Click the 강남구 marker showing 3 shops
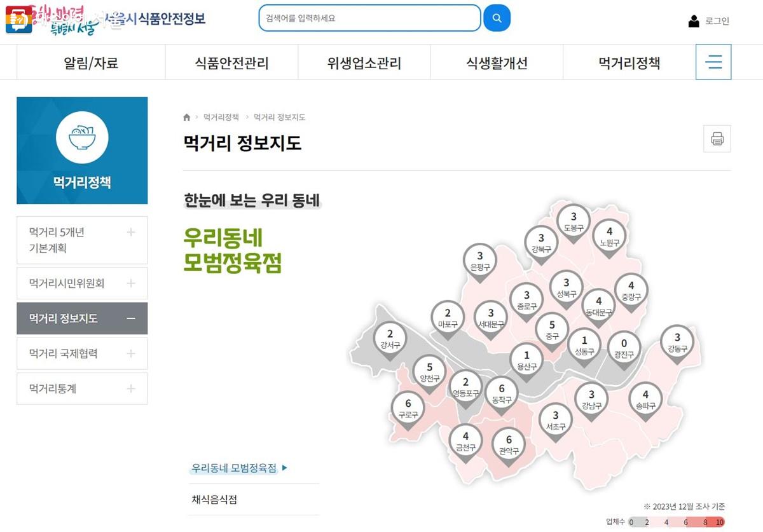The height and width of the screenshot is (532, 763). [591, 400]
